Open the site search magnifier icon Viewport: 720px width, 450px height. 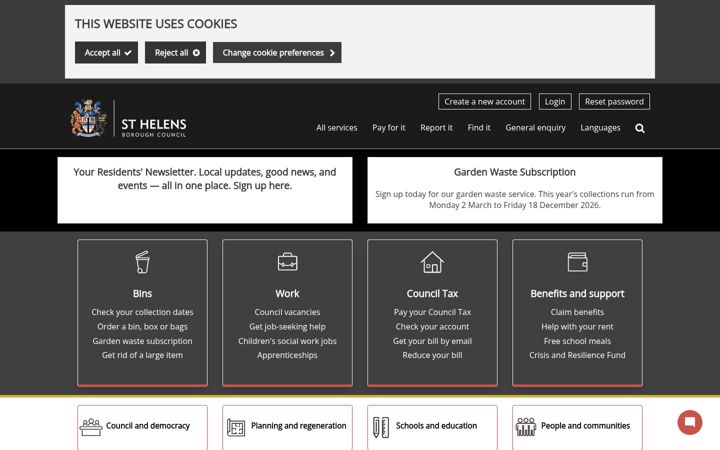640,128
